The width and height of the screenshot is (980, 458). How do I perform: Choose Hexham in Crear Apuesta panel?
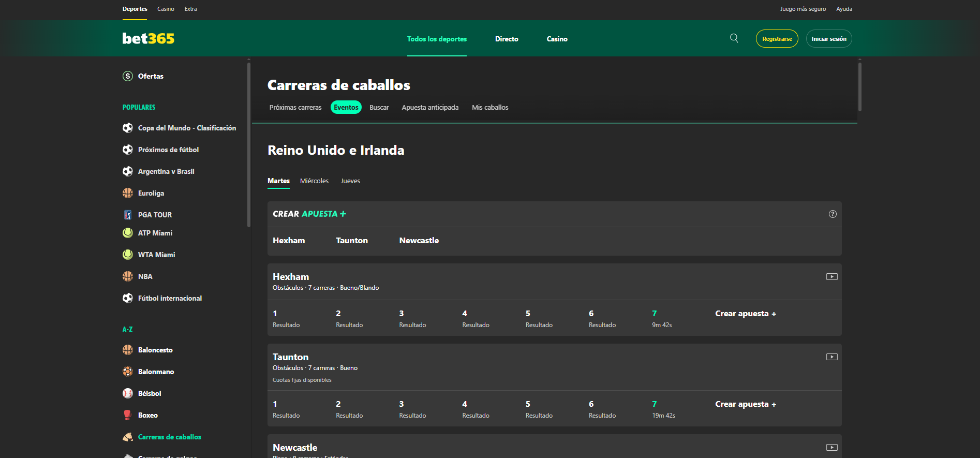[289, 241]
